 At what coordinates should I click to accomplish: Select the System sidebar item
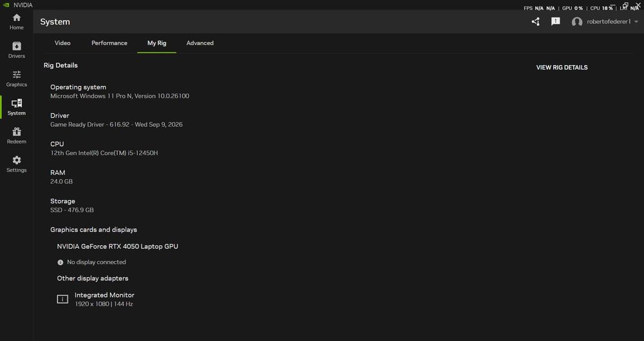pyautogui.click(x=17, y=107)
